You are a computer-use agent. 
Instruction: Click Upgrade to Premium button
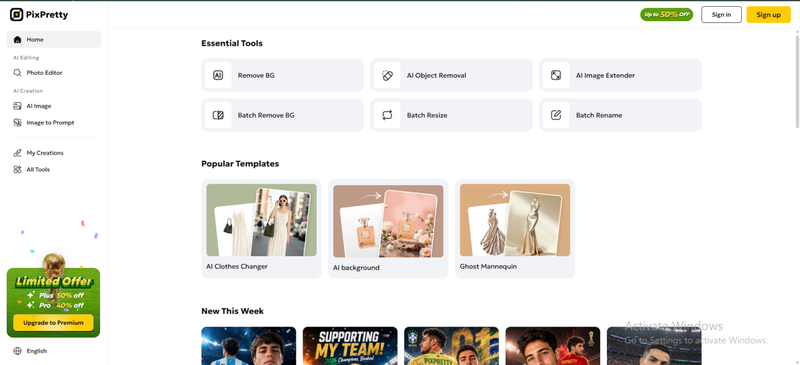54,323
